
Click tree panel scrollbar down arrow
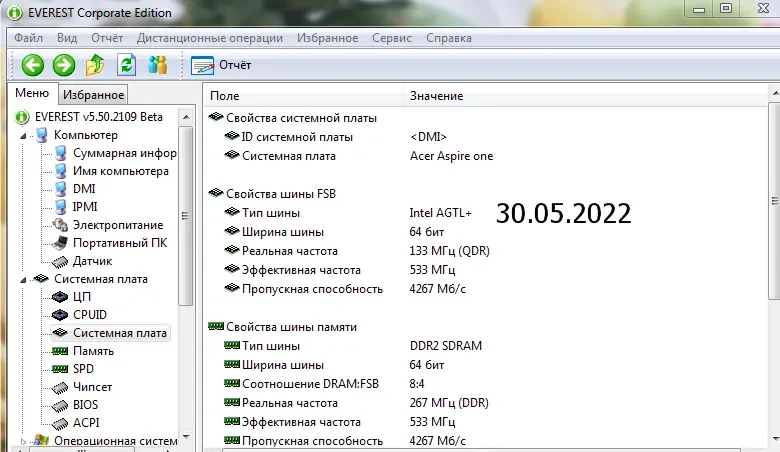186,437
